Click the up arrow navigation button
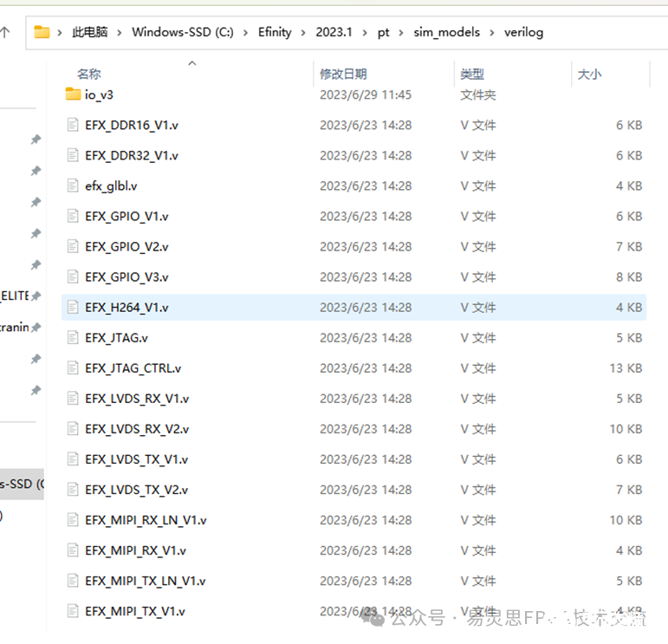Screen dimensions: 668x644 point(6,33)
